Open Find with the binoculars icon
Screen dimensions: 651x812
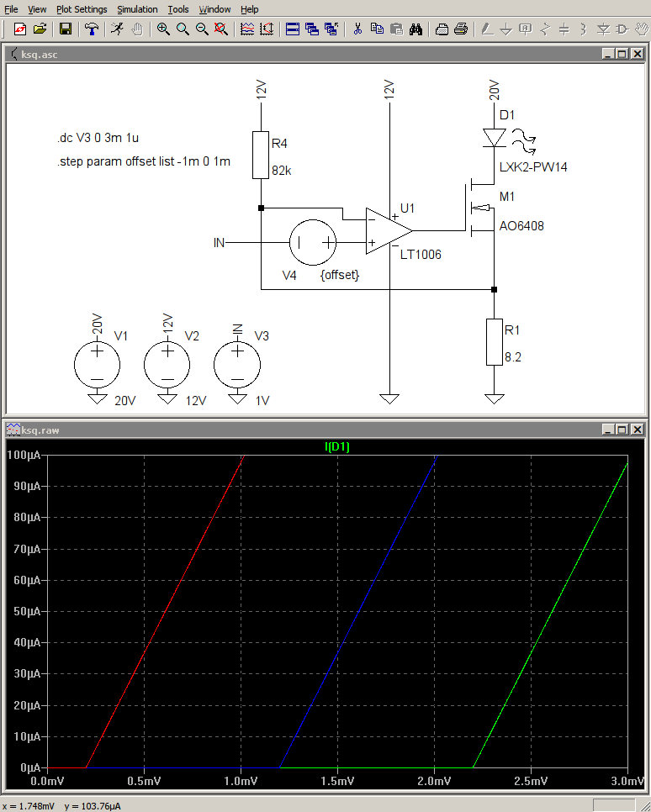coord(415,29)
